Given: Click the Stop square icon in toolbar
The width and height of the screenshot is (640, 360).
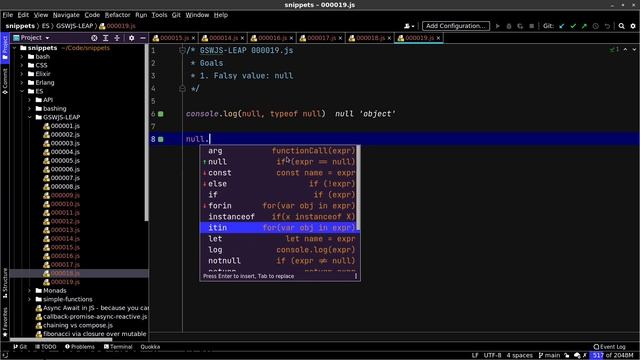Looking at the screenshot, I should point(531,26).
